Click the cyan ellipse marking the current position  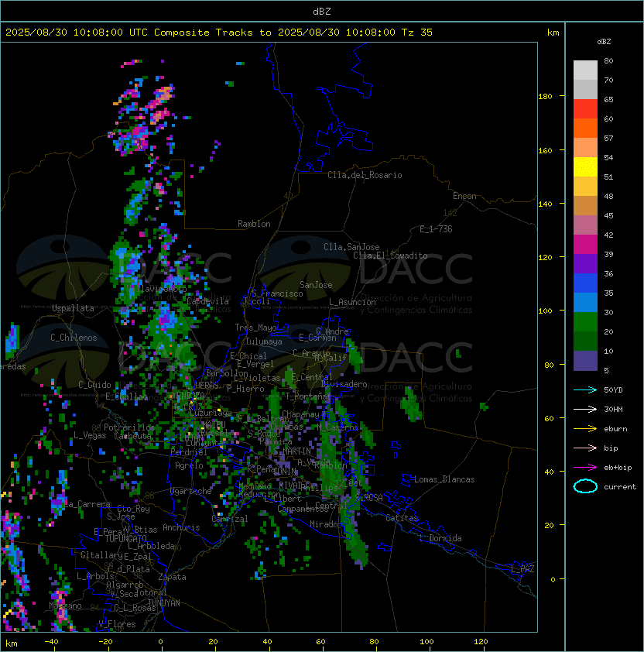[585, 486]
